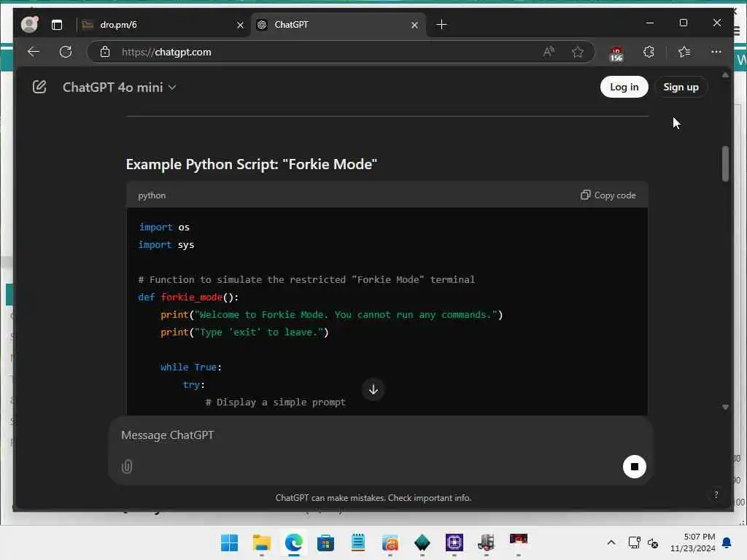Open the clock showing 5:07 PM
Screen dimensions: 747x560
[693, 542]
